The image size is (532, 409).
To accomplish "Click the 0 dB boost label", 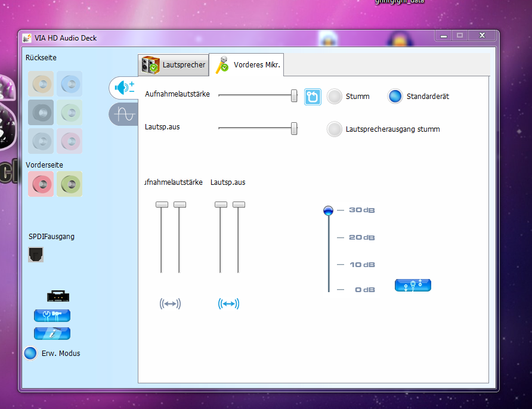I will (365, 290).
